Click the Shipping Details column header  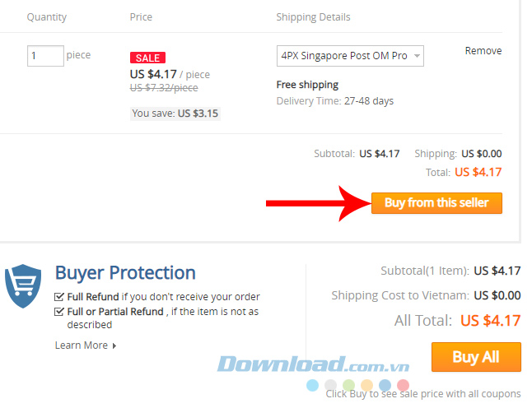[313, 16]
